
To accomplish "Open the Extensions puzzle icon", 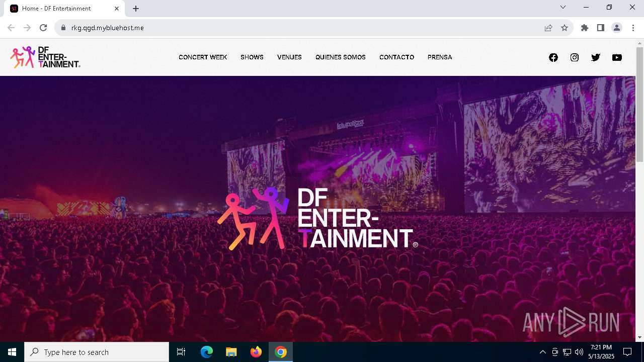I will pos(585,28).
